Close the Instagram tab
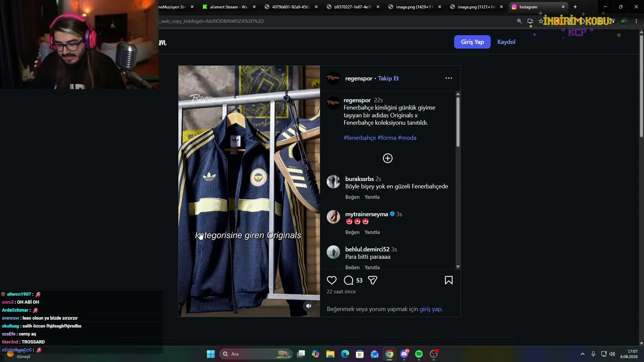 (x=563, y=7)
